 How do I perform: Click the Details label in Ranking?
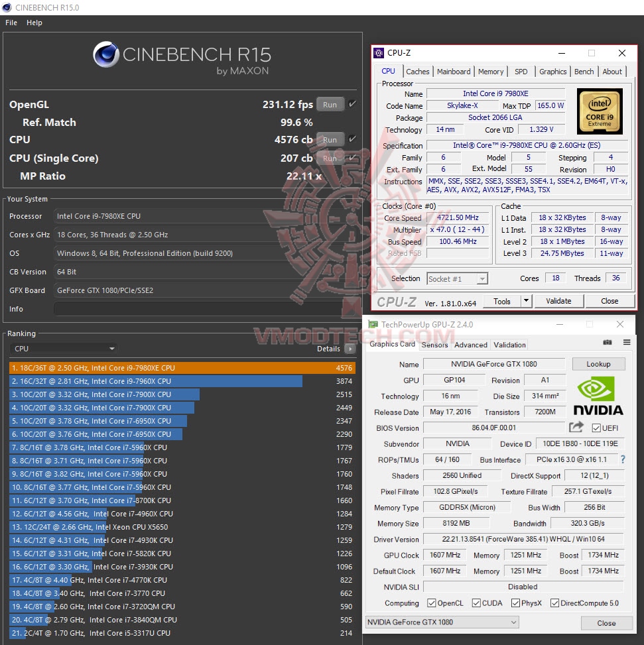(328, 349)
